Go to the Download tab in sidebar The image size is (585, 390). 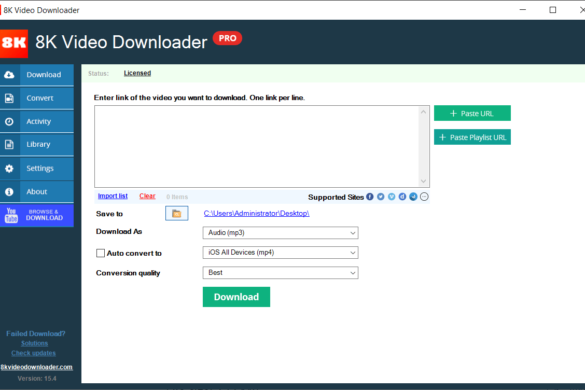[37, 75]
